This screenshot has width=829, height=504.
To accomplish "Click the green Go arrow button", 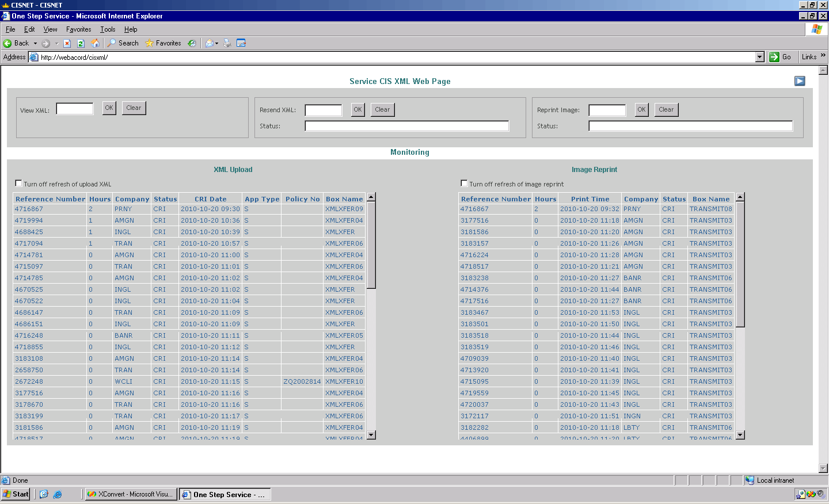I will click(x=774, y=57).
